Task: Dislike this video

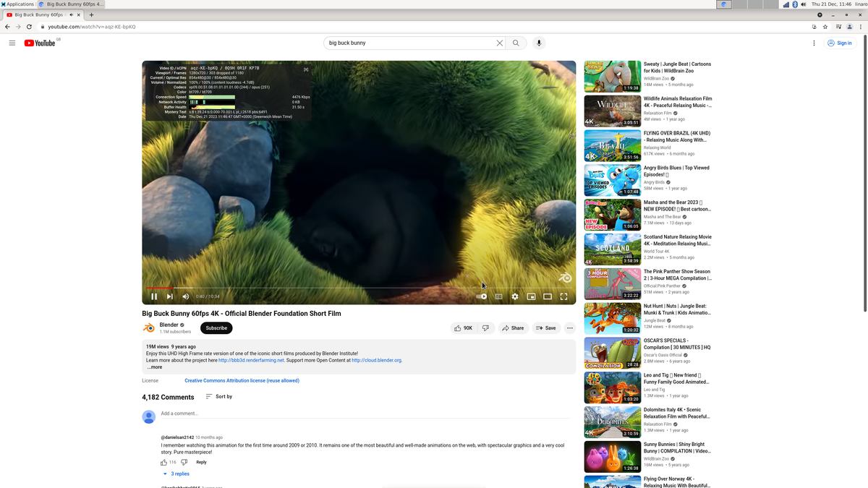Action: pyautogui.click(x=486, y=328)
